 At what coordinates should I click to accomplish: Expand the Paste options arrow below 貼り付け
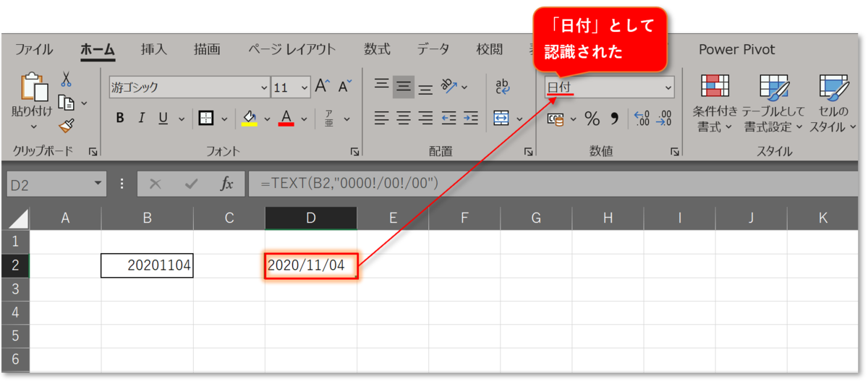click(33, 126)
